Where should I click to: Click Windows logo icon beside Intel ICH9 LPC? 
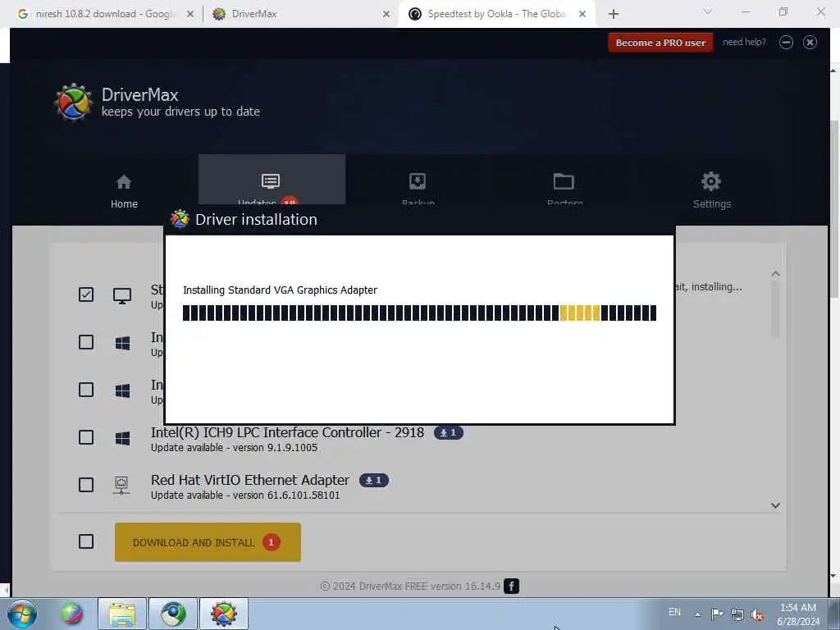coord(123,438)
